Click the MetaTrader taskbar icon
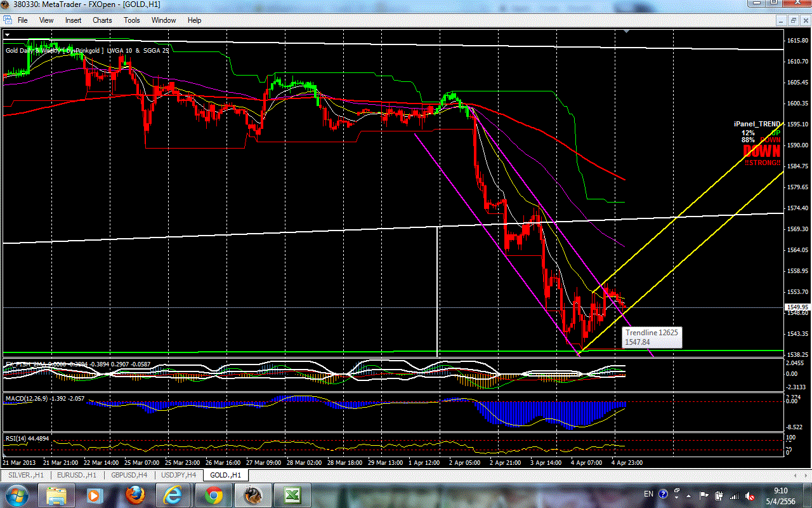The image size is (812, 508). tap(252, 495)
